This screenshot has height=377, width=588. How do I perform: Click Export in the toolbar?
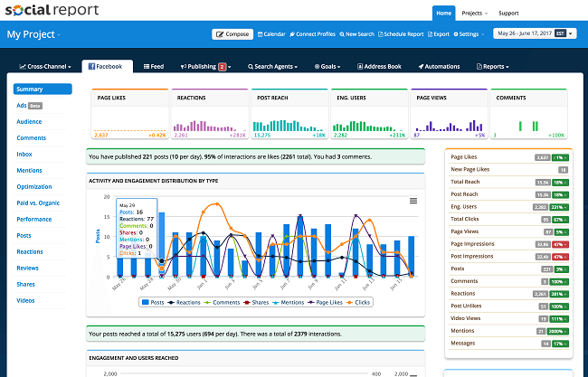point(439,34)
